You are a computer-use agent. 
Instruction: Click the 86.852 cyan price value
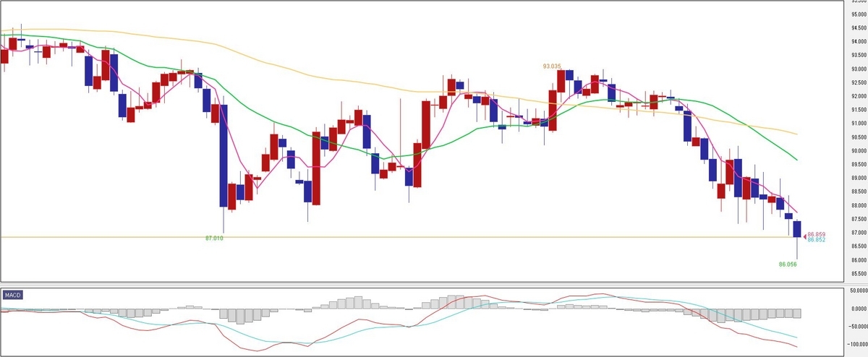817,239
